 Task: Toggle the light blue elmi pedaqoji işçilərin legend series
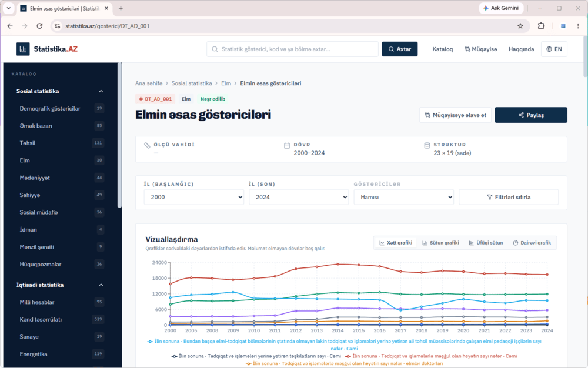pos(344,344)
